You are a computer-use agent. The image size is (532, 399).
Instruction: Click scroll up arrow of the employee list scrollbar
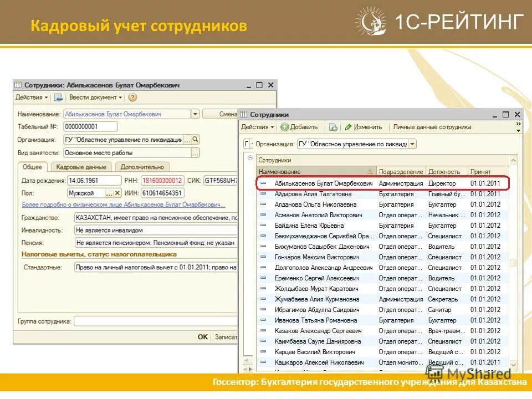click(513, 160)
